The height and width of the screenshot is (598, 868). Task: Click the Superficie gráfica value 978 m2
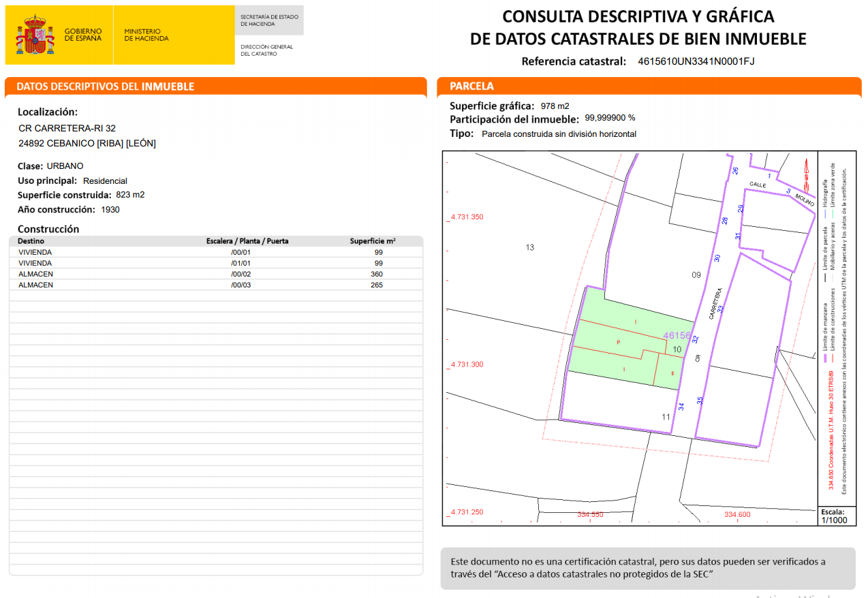pyautogui.click(x=555, y=106)
